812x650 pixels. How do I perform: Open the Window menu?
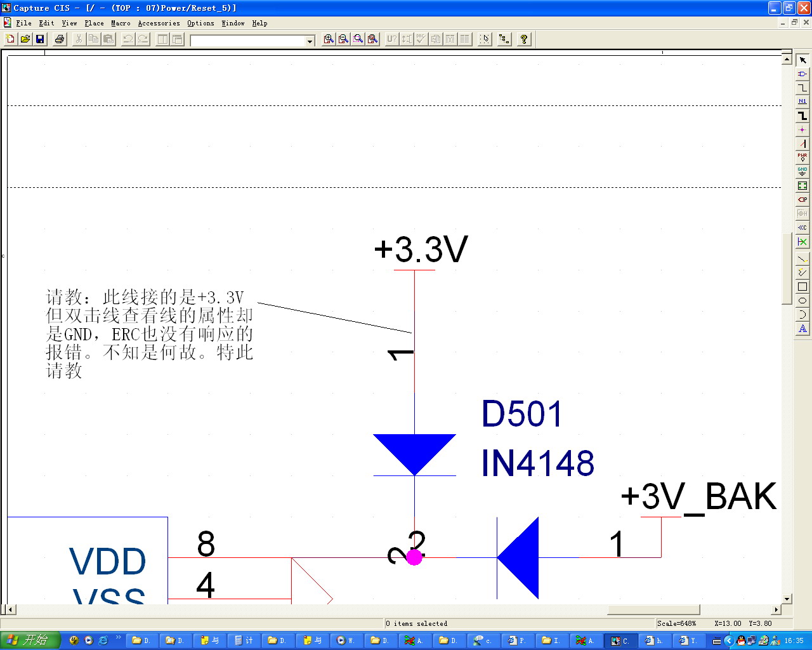233,23
